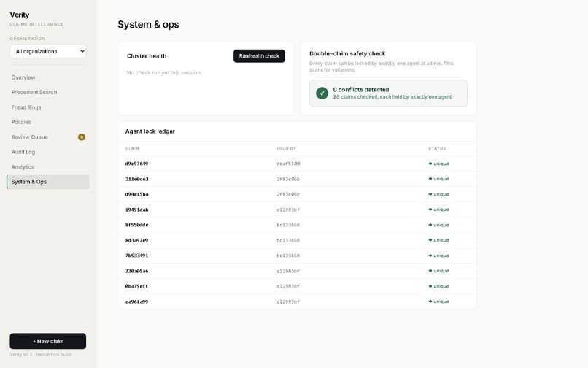588x368 pixels.
Task: Select claim d9e97649
Action: (136, 164)
